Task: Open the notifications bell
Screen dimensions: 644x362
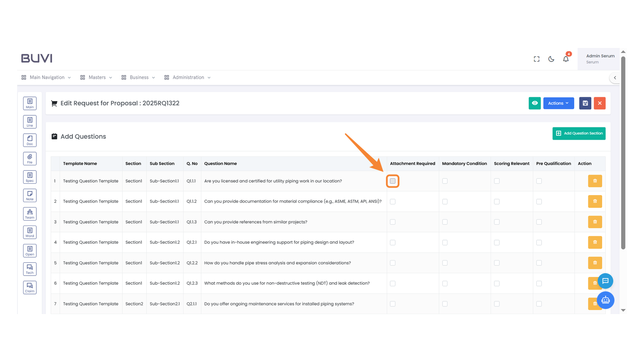Action: pyautogui.click(x=566, y=59)
